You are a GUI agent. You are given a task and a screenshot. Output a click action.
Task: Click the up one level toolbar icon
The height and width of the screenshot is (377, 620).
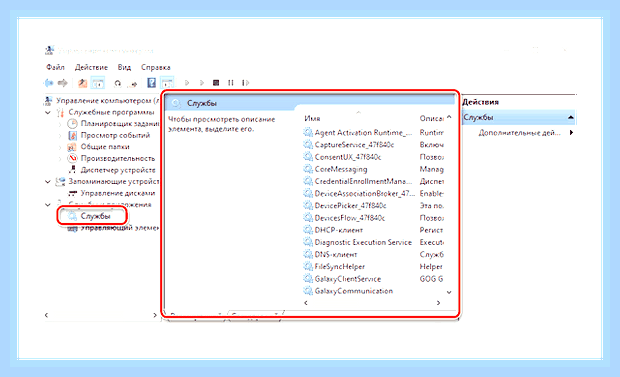coord(83,83)
